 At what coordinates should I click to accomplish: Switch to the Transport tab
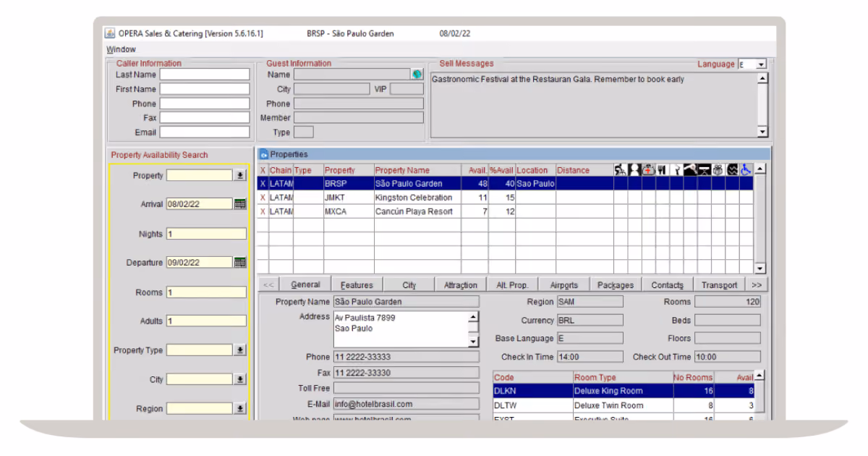tap(719, 285)
